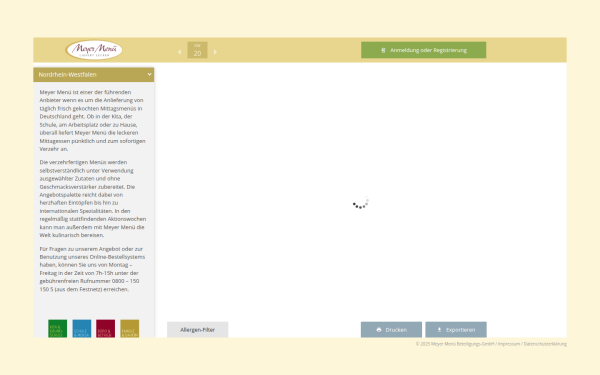Open the Allergen-Filter
600x375 pixels.
(197, 330)
